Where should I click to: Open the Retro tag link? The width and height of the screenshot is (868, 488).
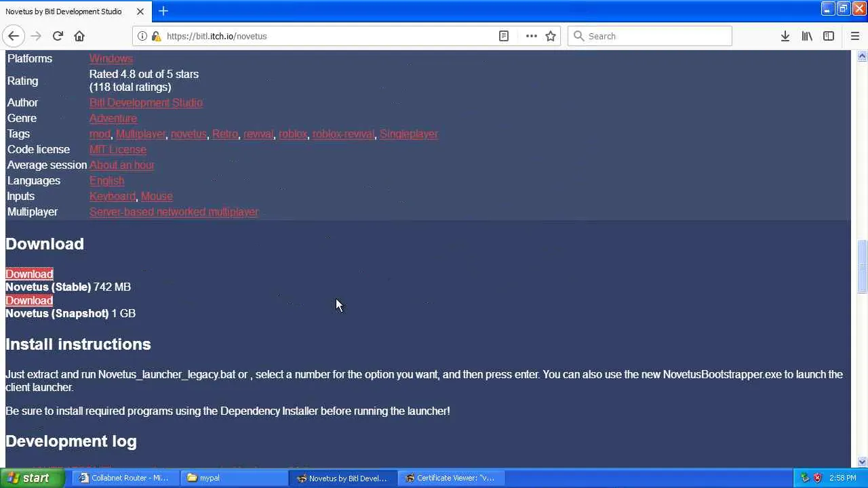tap(225, 134)
